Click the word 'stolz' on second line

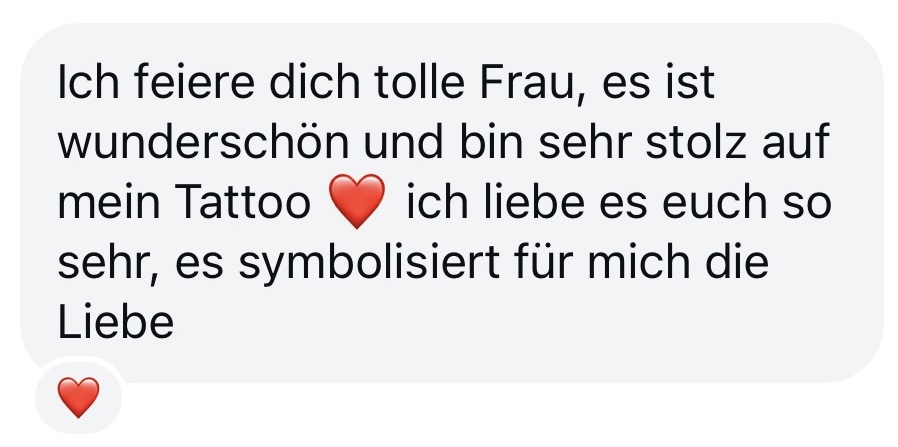pos(696,142)
